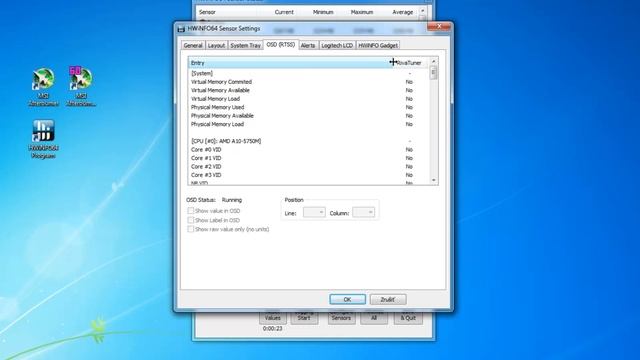
Task: Click the Save & Quit button in sensor window
Action: (x=408, y=318)
